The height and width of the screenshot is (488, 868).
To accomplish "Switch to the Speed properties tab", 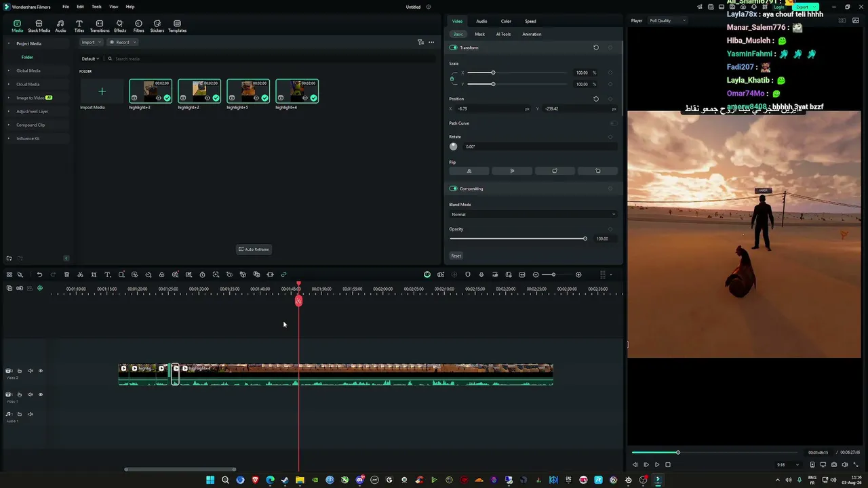I will [530, 21].
